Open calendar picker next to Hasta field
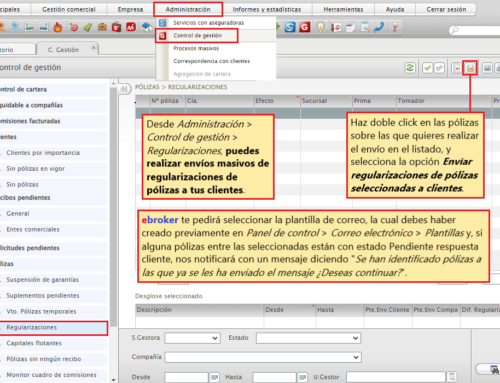 click(x=302, y=377)
